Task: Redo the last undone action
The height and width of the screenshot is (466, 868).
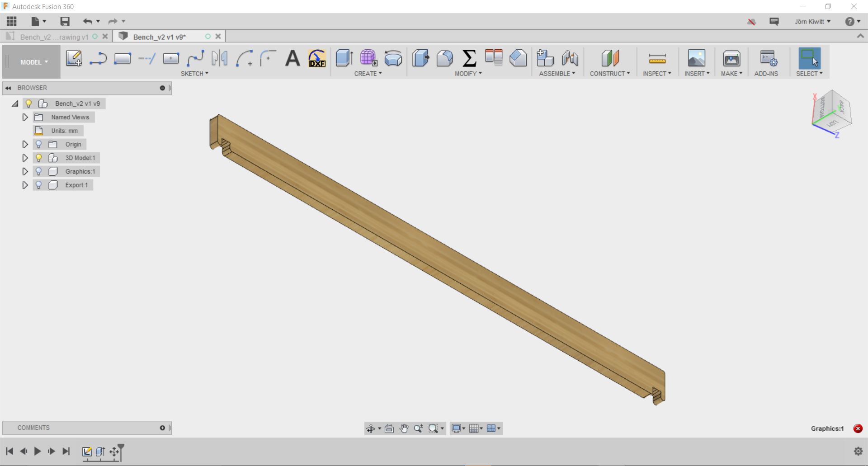Action: pos(113,21)
